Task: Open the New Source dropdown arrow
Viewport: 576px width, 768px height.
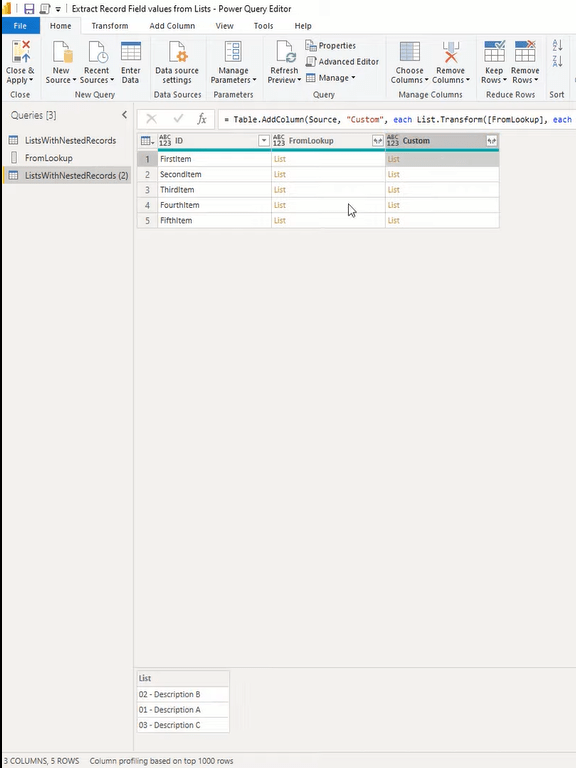Action: point(74,80)
